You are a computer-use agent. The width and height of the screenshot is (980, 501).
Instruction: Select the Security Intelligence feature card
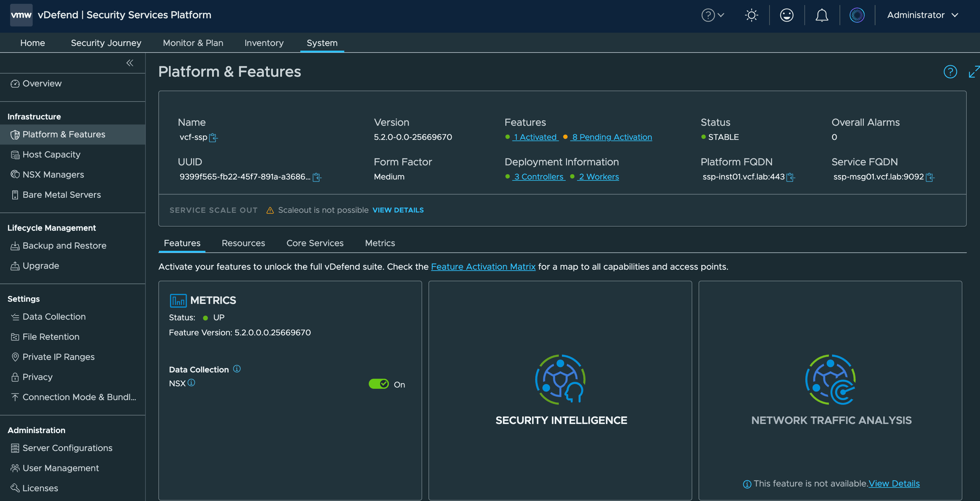560,390
